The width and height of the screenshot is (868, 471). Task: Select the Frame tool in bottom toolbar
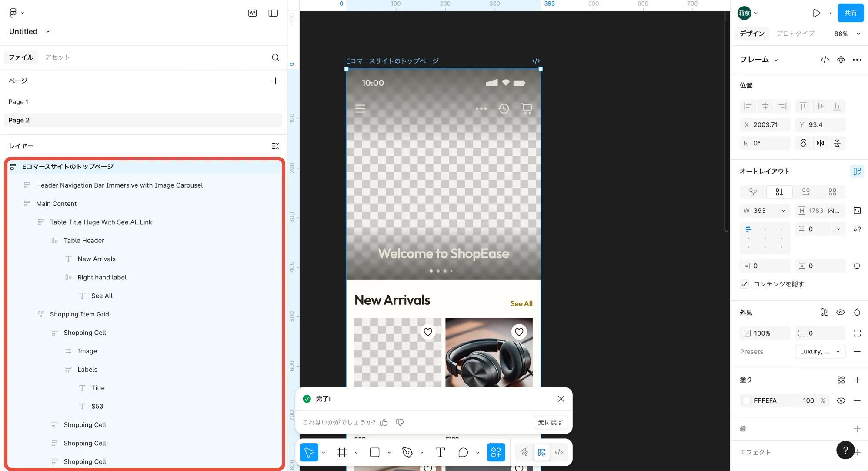click(x=342, y=453)
